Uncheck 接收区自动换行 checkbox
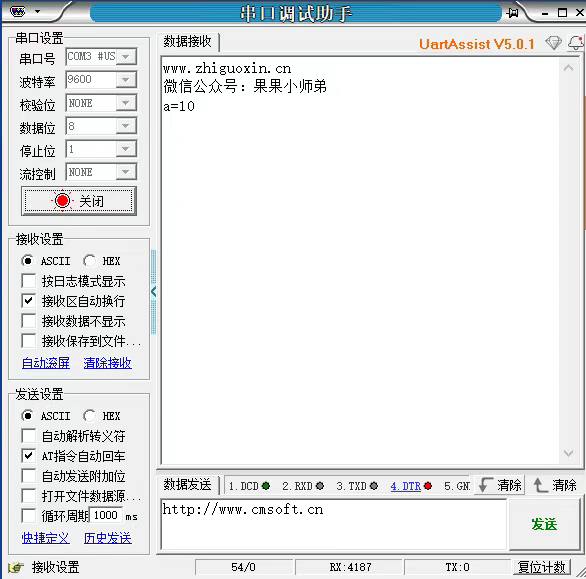 pyautogui.click(x=29, y=301)
